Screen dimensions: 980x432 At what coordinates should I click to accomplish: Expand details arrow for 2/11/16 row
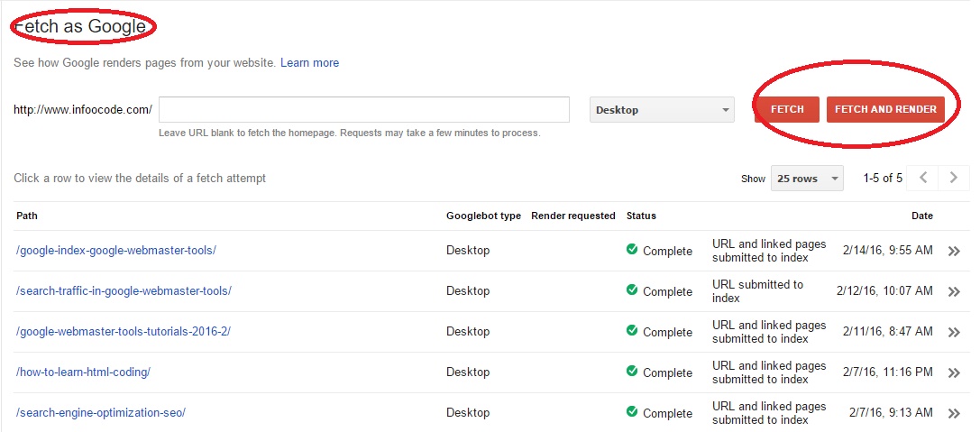[x=954, y=333]
